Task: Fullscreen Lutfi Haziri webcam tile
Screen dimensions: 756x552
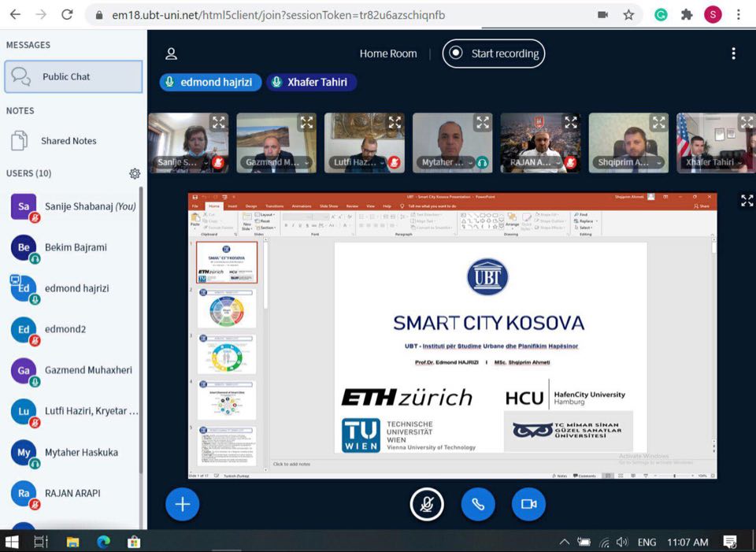Action: point(395,123)
